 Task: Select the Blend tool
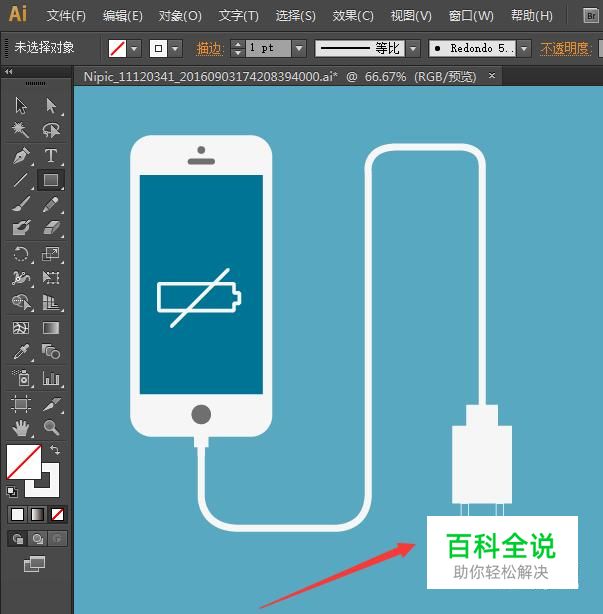click(x=51, y=351)
